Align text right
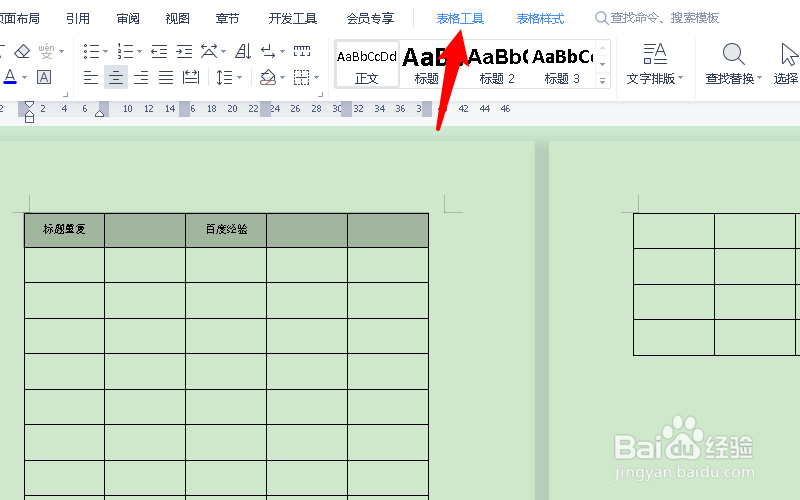This screenshot has height=500, width=800. point(141,78)
